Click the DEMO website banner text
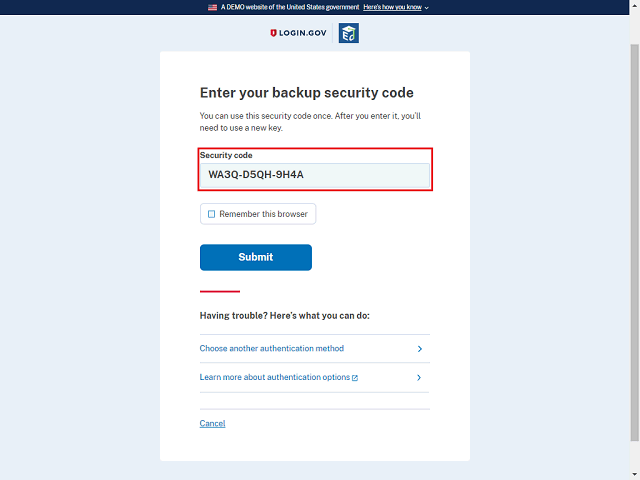 point(289,7)
